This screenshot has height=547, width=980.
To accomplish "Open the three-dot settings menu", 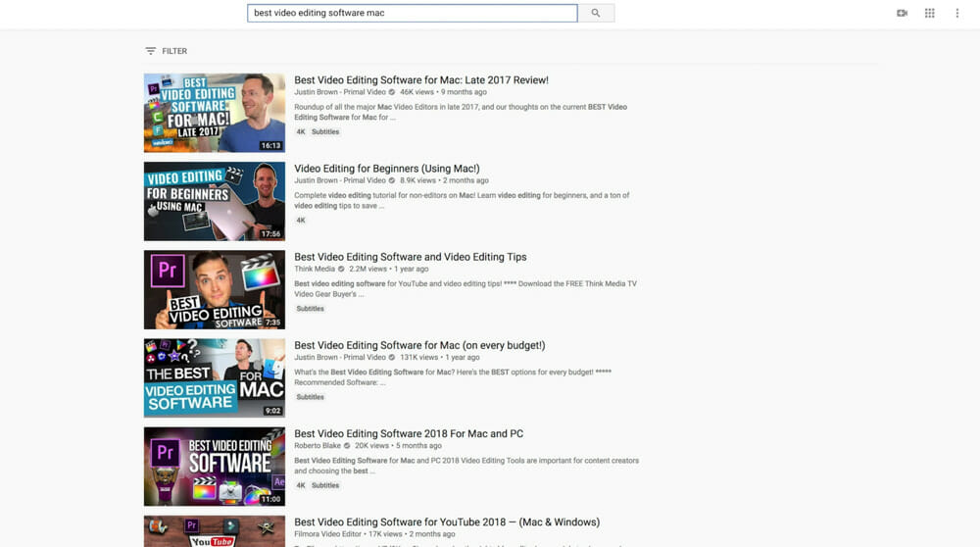I will tap(957, 14).
